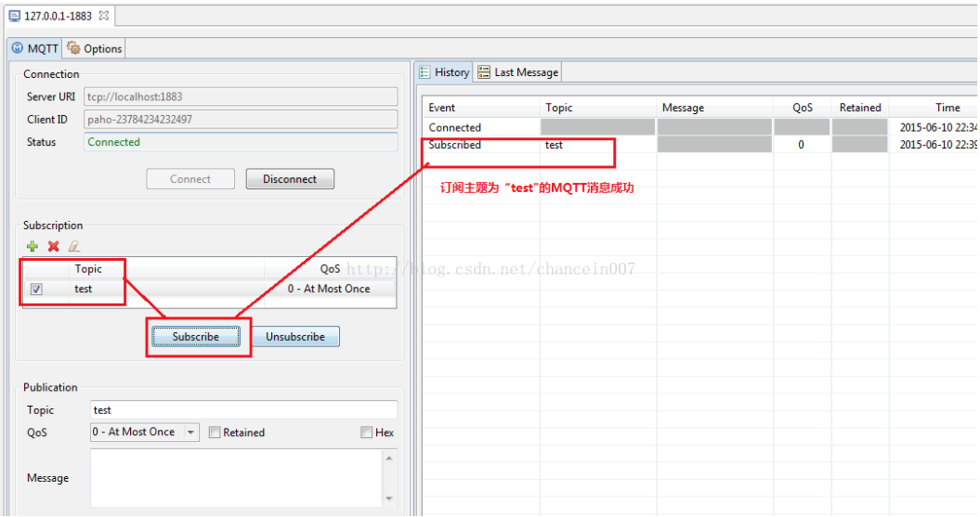This screenshot has height=517, width=980.
Task: Enable the Hex checkbox
Action: coord(366,433)
